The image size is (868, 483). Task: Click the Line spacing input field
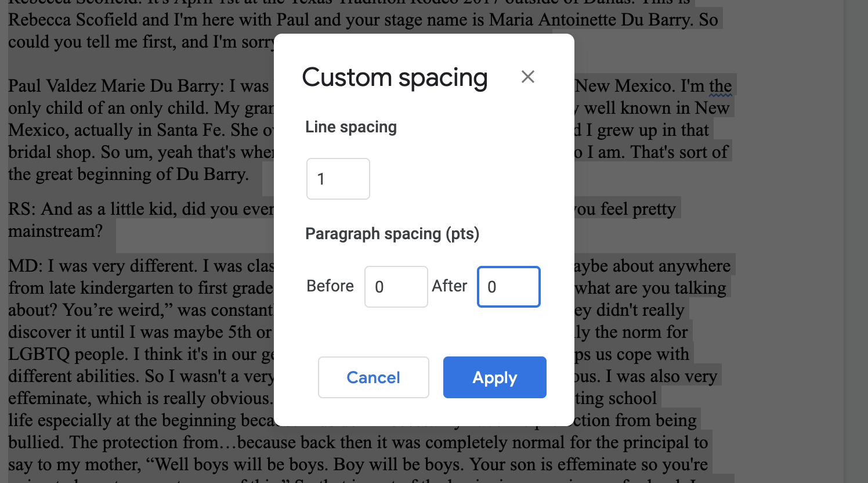(x=338, y=179)
